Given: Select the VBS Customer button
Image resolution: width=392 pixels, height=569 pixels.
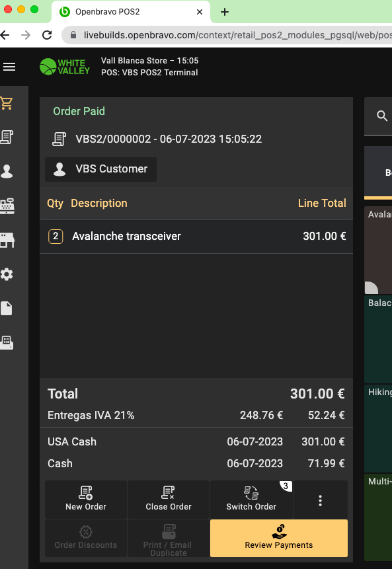Looking at the screenshot, I should (100, 169).
